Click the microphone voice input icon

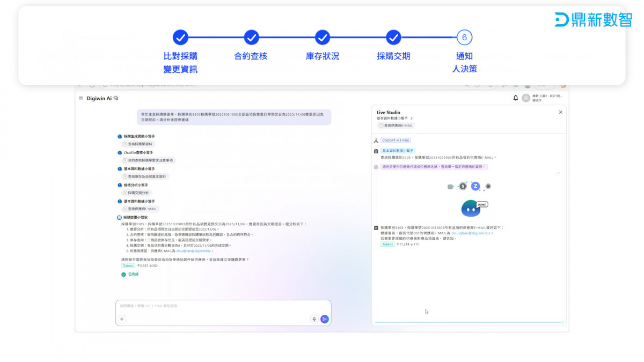(x=314, y=319)
